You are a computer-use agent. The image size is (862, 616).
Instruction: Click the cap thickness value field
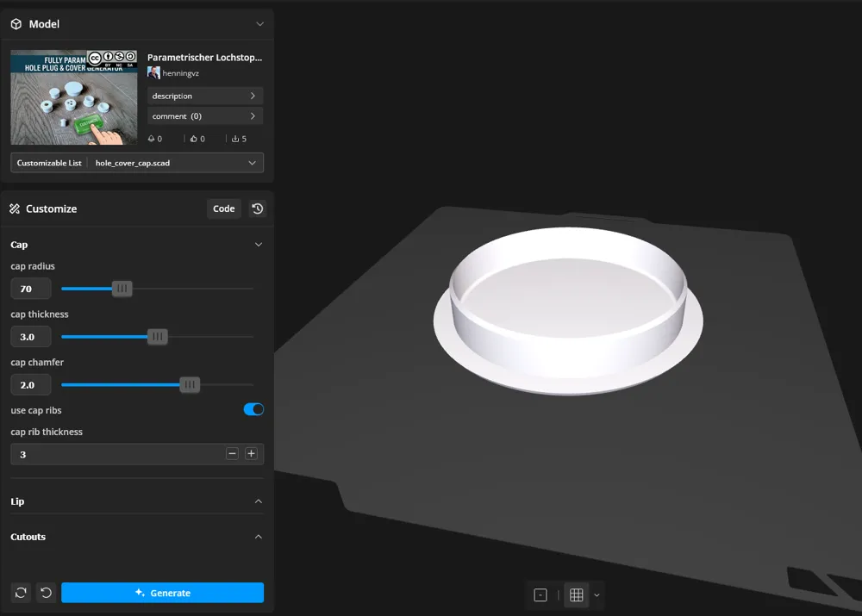coord(31,337)
